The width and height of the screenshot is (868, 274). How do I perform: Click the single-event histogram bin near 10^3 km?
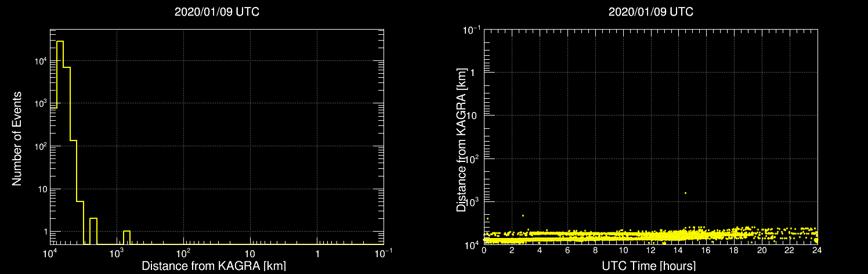click(x=126, y=237)
